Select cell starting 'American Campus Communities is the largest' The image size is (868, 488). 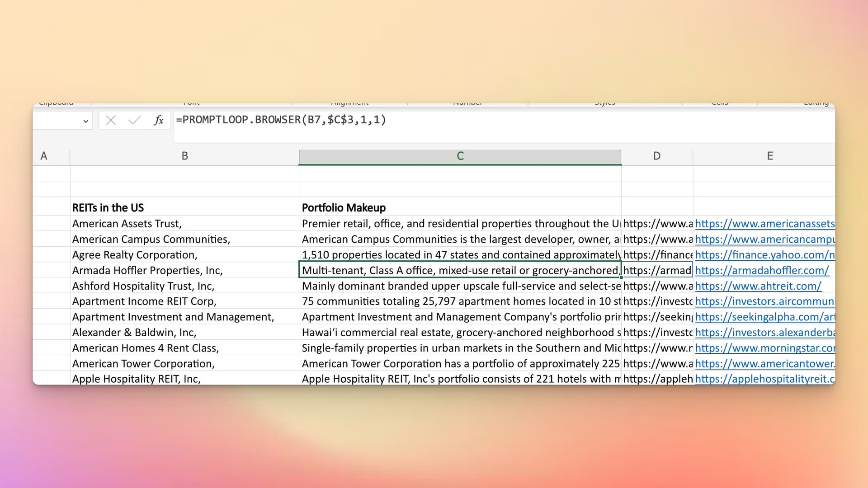(x=460, y=239)
